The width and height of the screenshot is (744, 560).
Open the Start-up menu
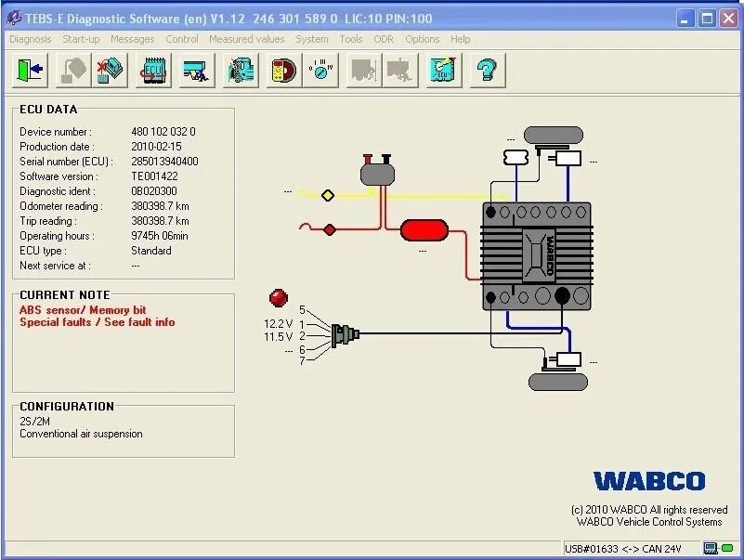[81, 39]
